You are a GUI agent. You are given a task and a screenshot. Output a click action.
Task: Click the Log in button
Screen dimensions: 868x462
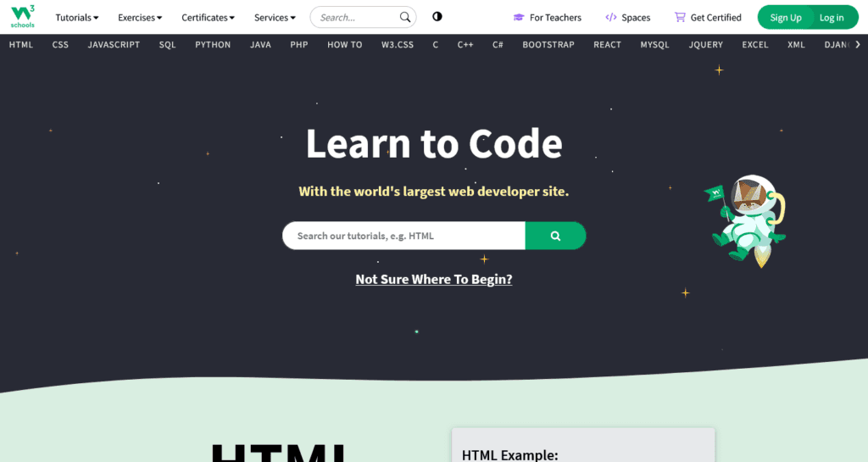[x=832, y=17]
